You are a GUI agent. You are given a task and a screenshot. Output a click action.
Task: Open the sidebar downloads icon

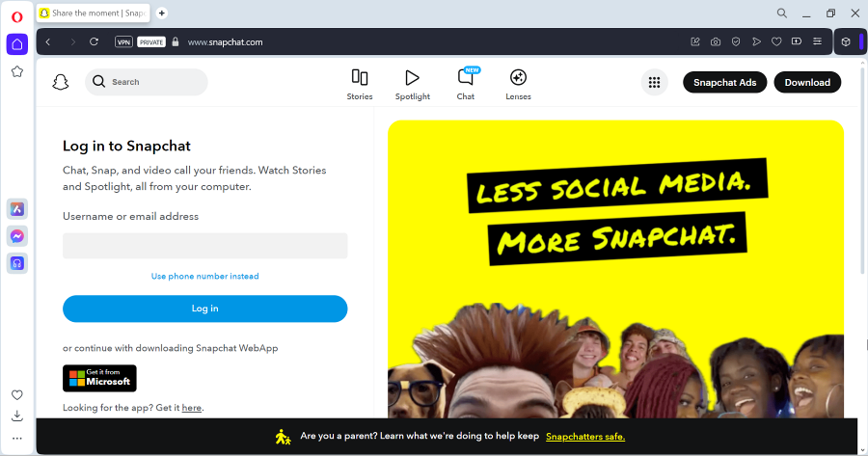(x=17, y=416)
